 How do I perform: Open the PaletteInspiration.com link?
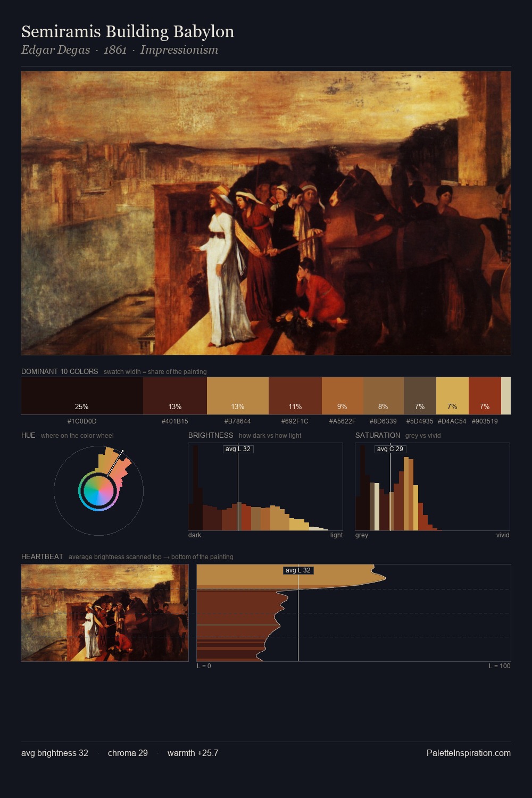coord(469,753)
